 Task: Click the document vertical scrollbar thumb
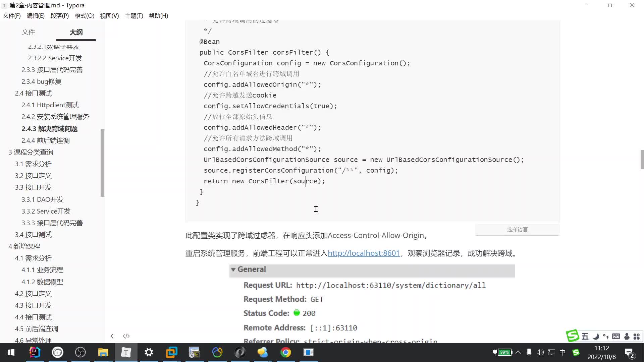[642, 160]
